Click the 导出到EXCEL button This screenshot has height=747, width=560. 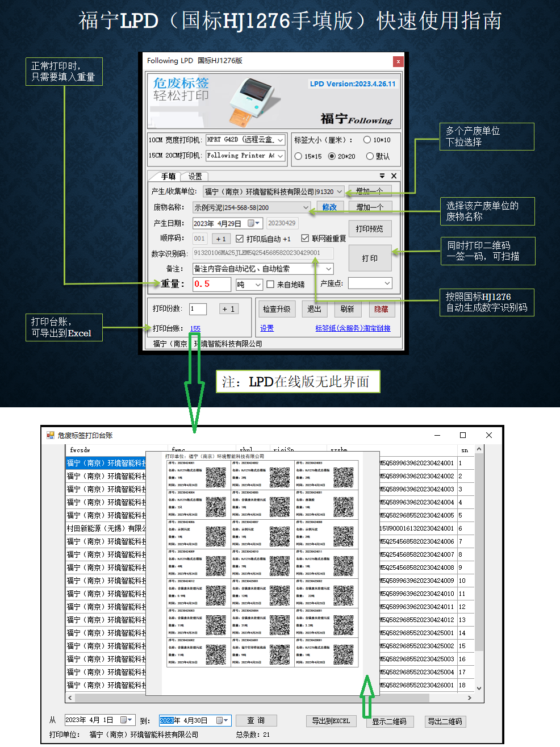coord(331,721)
